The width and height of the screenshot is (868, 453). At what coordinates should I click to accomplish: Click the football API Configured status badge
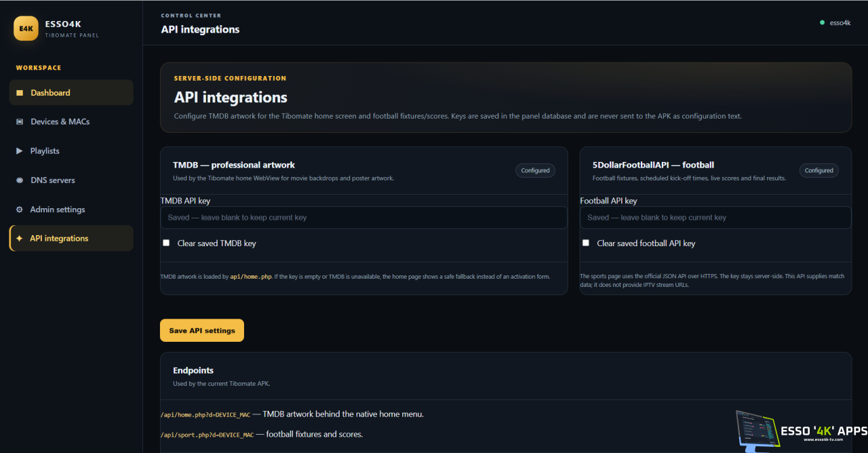pos(818,170)
